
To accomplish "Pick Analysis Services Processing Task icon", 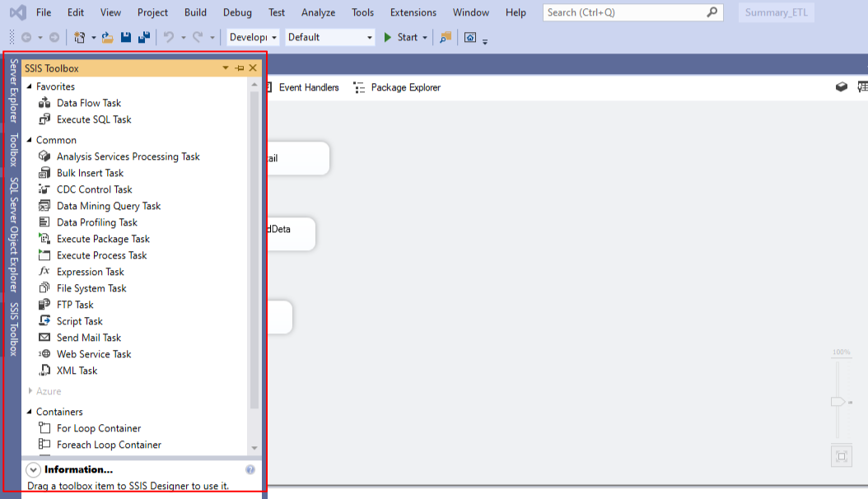I will 44,156.
